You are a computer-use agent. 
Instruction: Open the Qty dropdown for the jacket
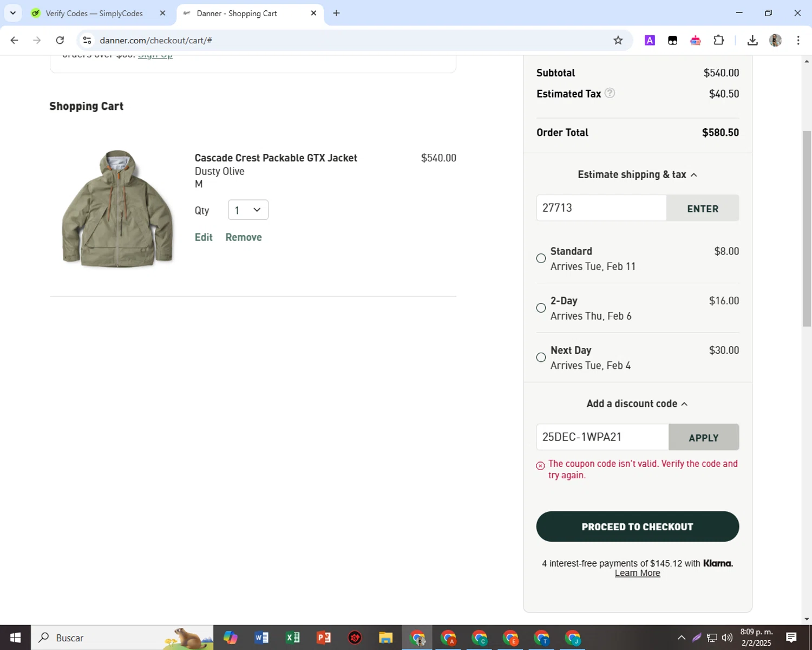[x=248, y=210]
